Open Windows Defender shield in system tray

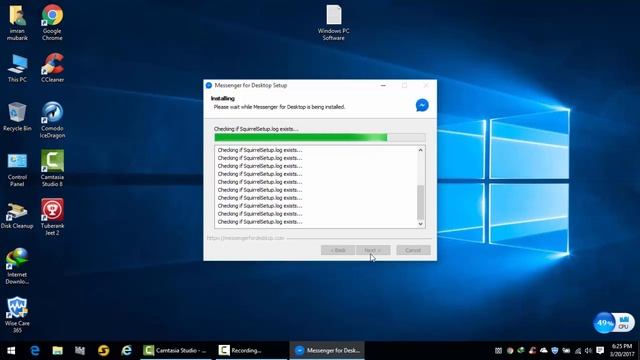[555, 350]
